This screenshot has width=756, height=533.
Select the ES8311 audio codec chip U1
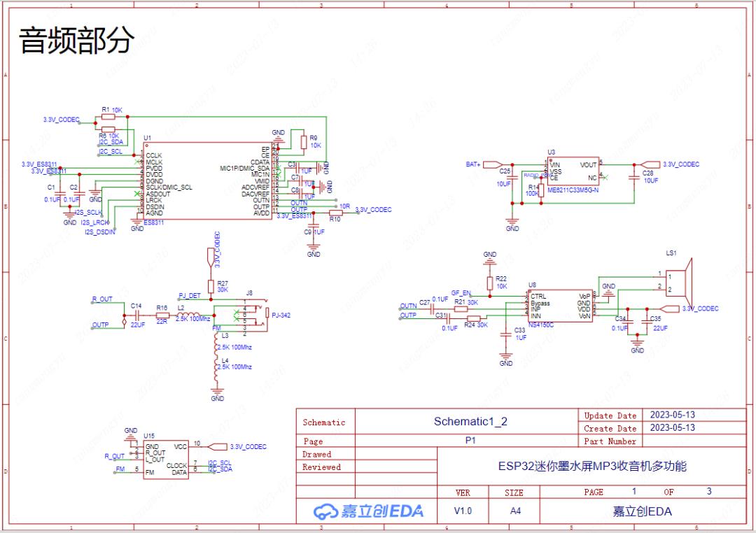206,182
